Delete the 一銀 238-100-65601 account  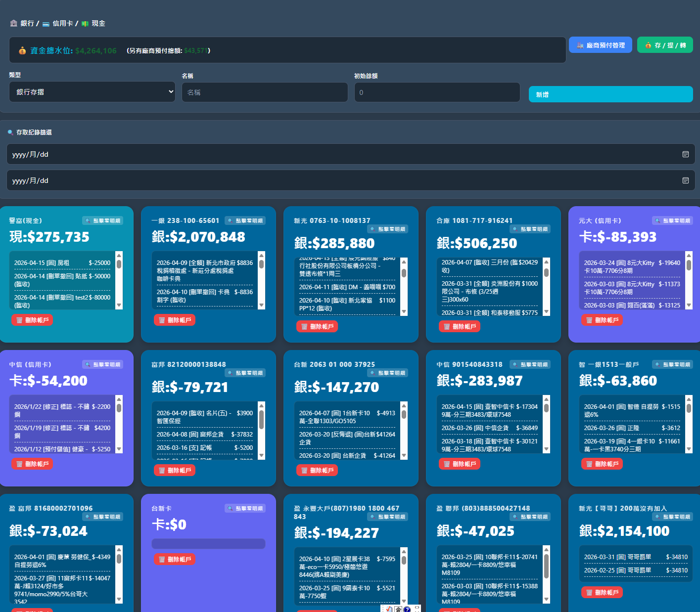tap(175, 320)
